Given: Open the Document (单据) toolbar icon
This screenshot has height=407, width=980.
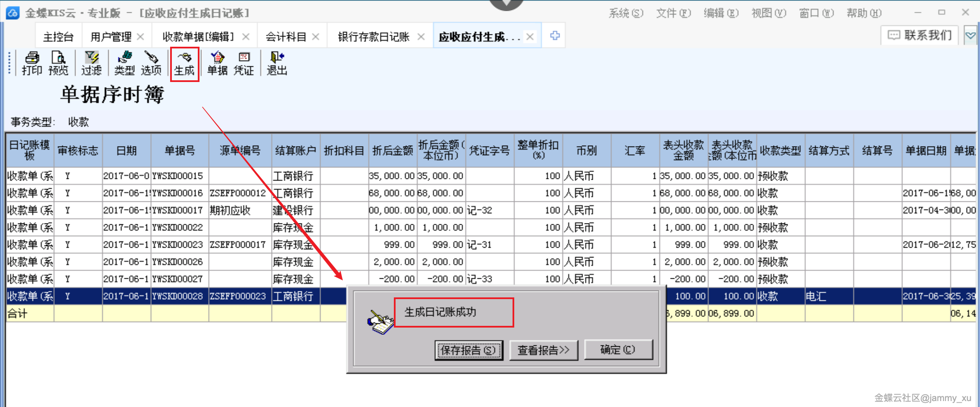Looking at the screenshot, I should (x=217, y=63).
